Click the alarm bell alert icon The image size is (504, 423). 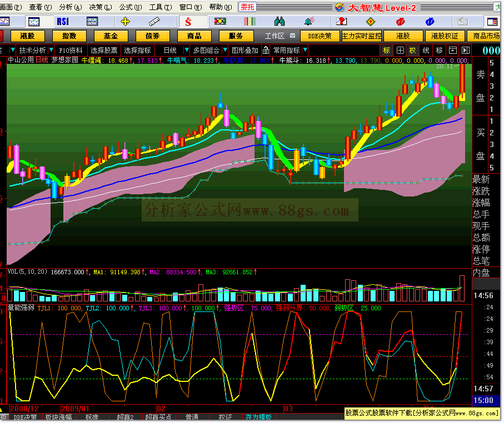tap(309, 21)
